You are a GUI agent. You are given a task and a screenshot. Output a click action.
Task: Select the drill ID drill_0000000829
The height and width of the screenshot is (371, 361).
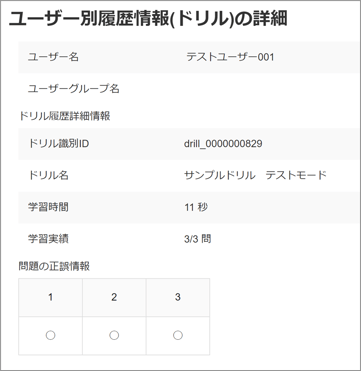(x=223, y=144)
